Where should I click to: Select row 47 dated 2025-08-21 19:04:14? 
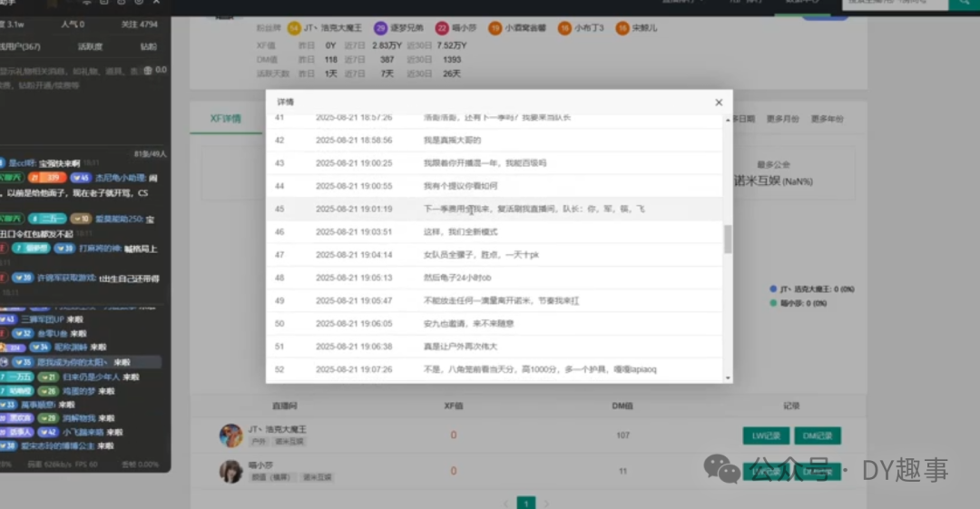494,254
